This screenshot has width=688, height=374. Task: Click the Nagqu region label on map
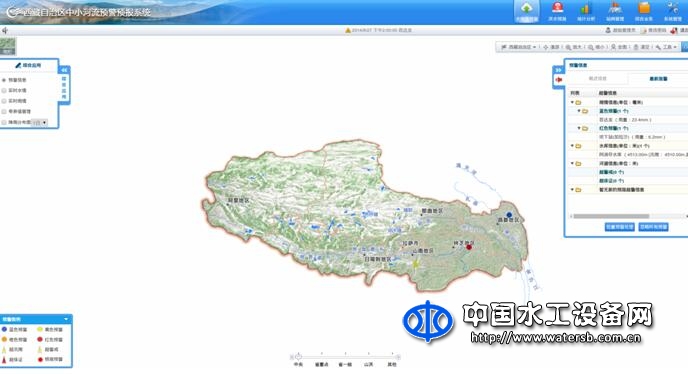(432, 211)
